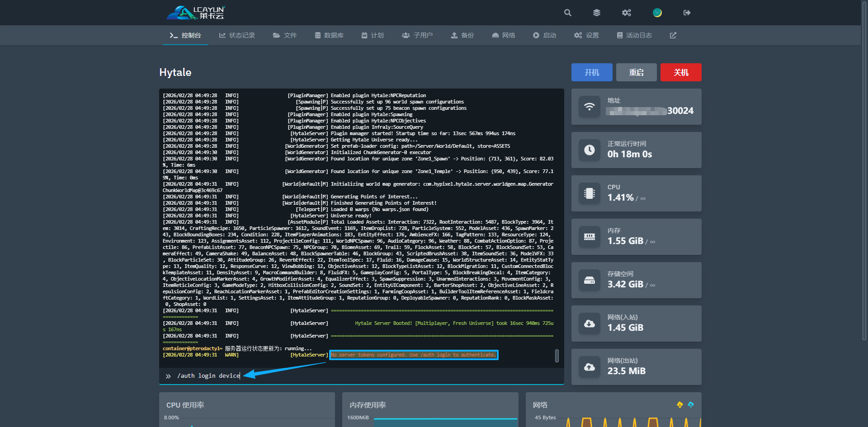
Task: Click the yellow network inbound chart icon
Action: 679,405
